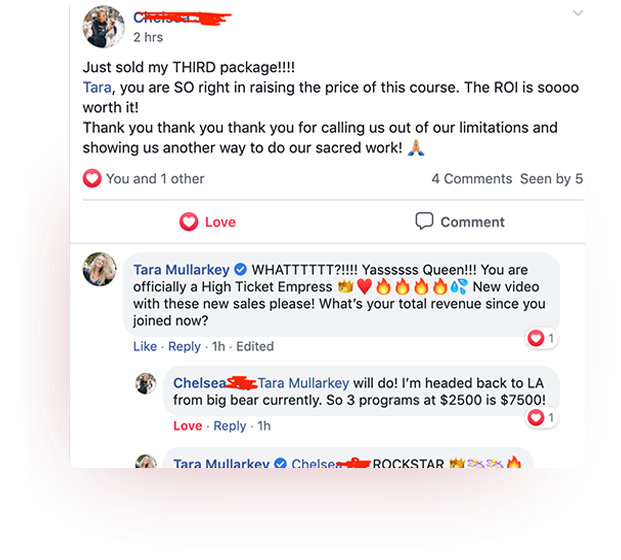Reply to Tara Mullarkey's first comment
This screenshot has height=560, width=621.
pyautogui.click(x=184, y=347)
